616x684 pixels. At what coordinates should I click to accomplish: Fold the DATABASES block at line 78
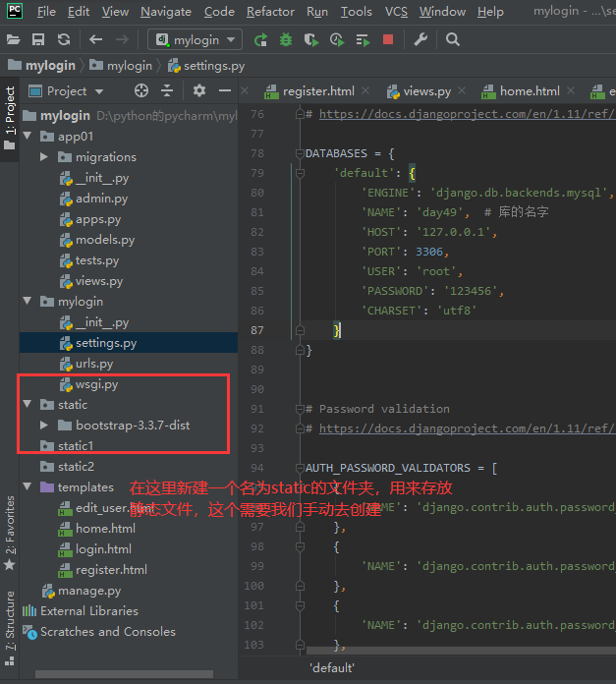pos(300,153)
